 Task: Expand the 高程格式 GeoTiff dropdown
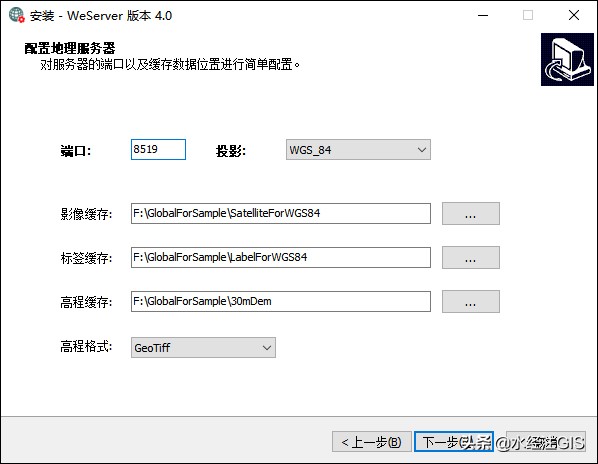[203, 348]
